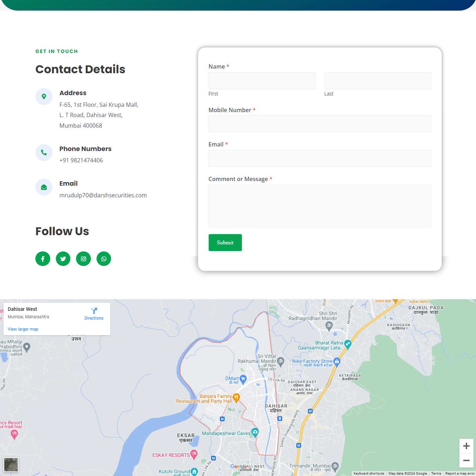Open the map Keyboard shortcuts link
Screen dimensions: 476x476
[x=369, y=474]
